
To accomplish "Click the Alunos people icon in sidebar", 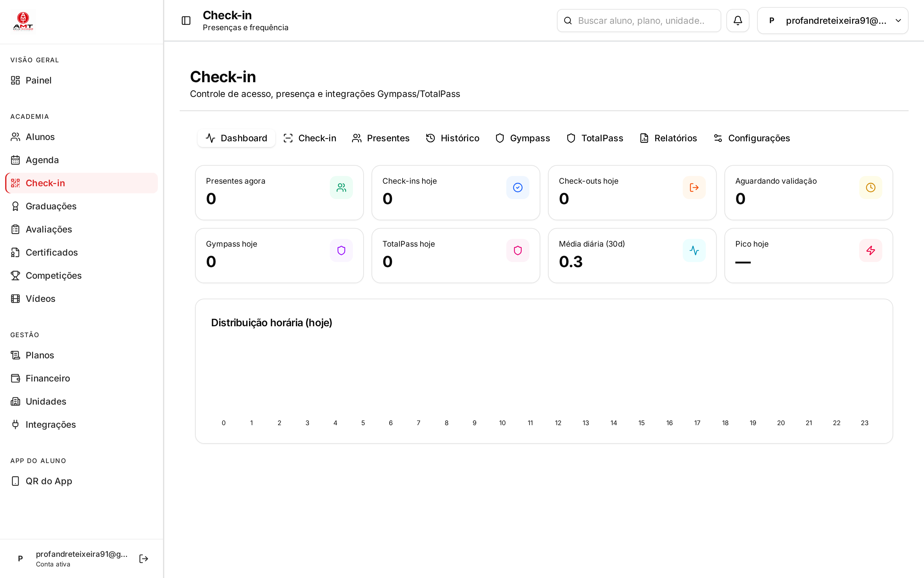I will (x=15, y=137).
